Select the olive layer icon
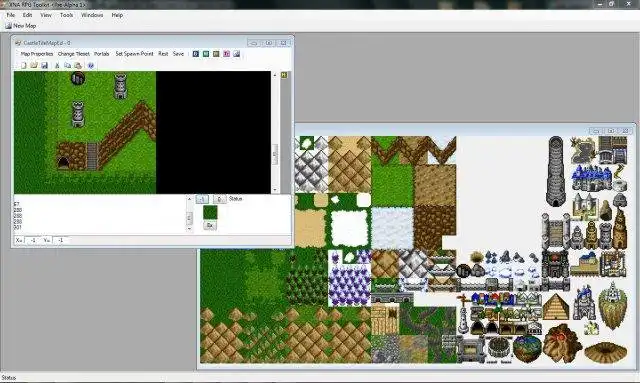 click(216, 54)
